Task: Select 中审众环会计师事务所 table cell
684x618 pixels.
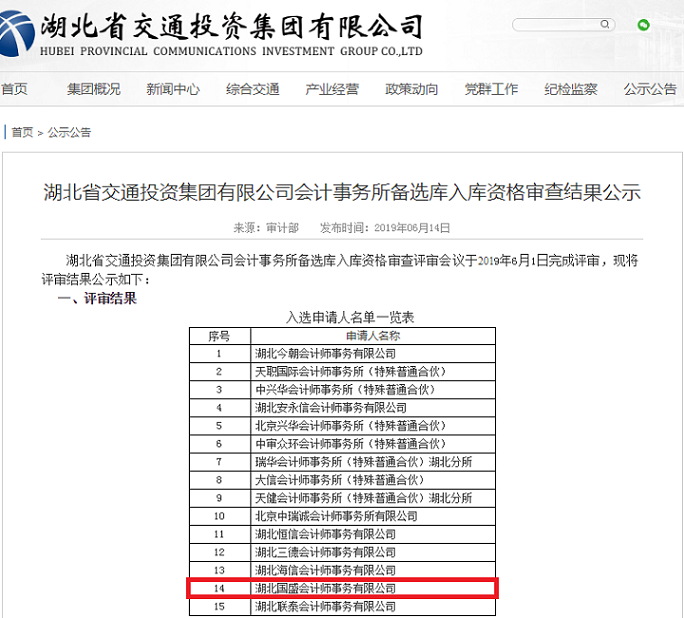Action: [373, 444]
